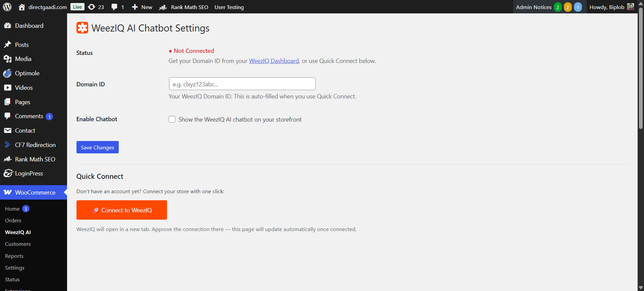Click the WooCommerce W icon
This screenshot has width=644, height=291.
pyautogui.click(x=8, y=192)
